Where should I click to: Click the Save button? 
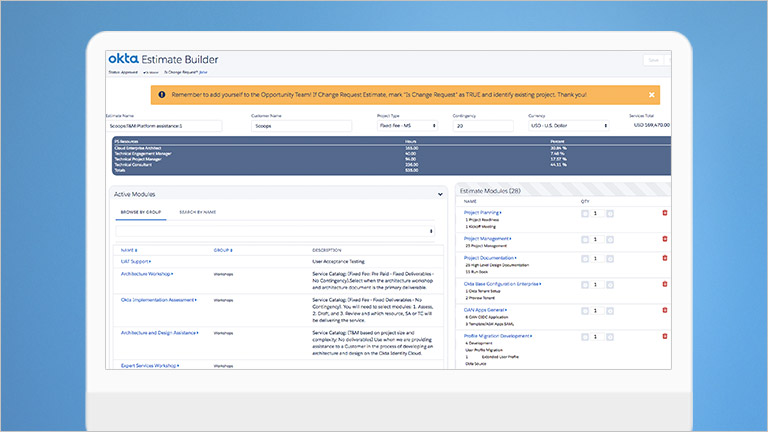tap(653, 60)
